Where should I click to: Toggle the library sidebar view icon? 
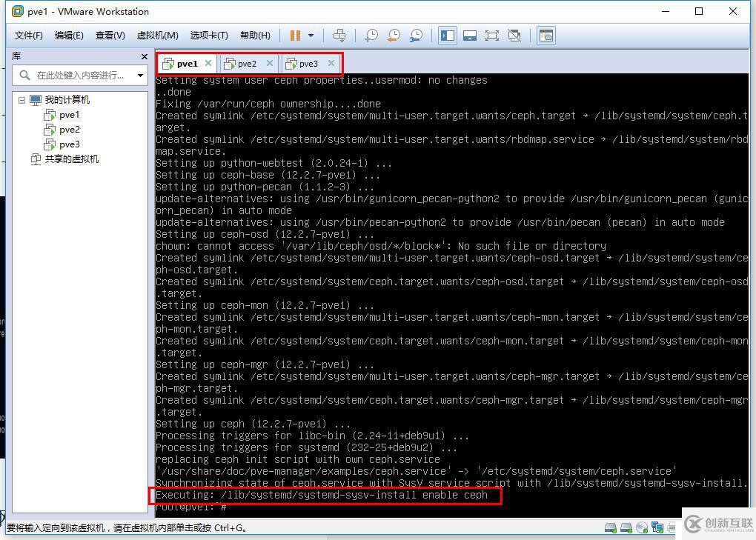tap(448, 35)
